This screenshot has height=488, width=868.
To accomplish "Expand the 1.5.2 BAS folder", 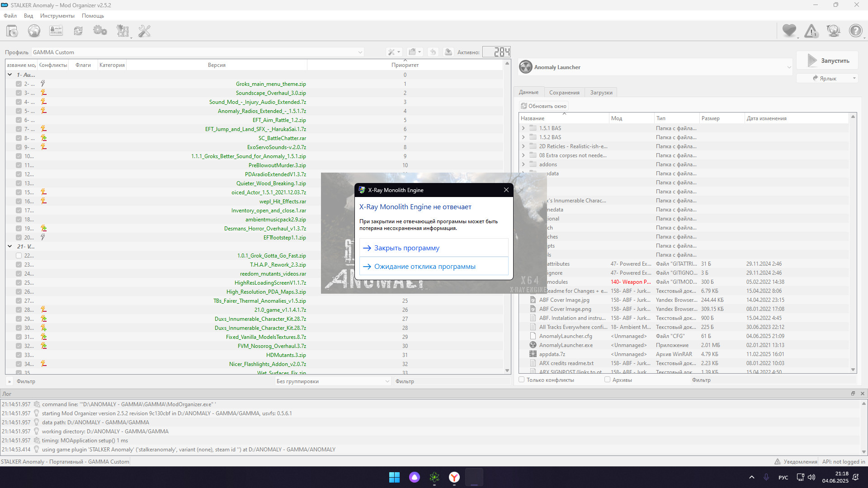I will pos(524,137).
